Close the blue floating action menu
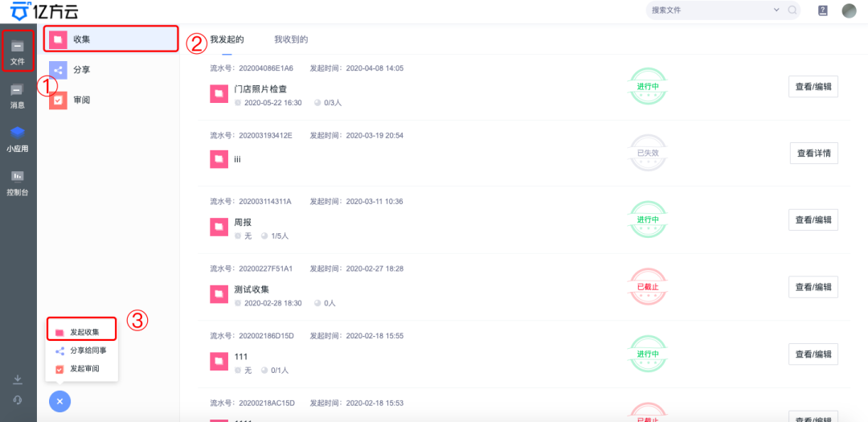The height and width of the screenshot is (422, 868). coord(59,401)
